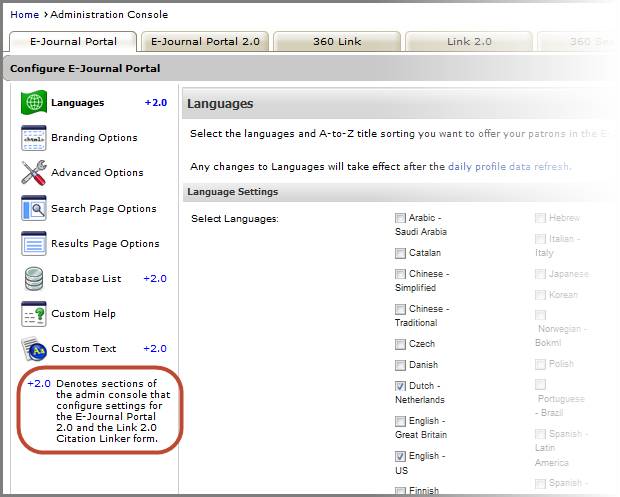
Task: Click the Language Settings section header
Action: pos(232,192)
